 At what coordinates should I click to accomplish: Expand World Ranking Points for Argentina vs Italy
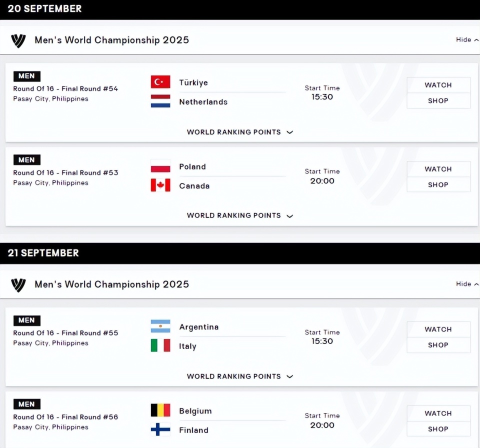[x=240, y=376]
